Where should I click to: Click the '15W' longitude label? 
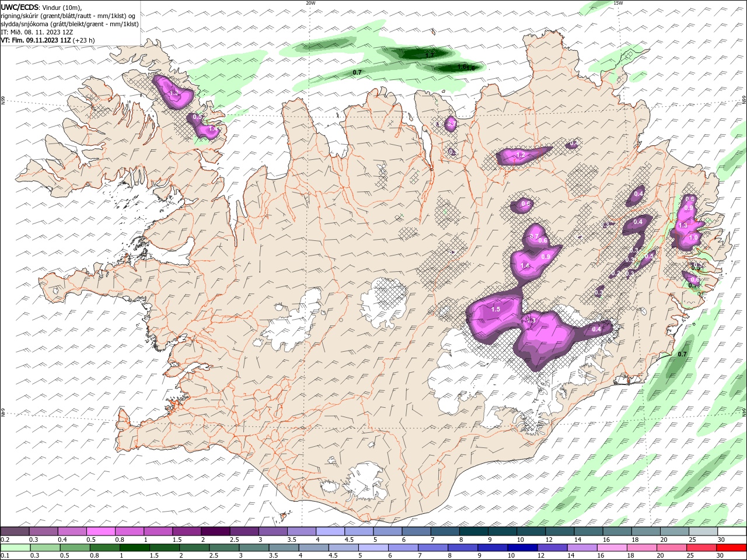[x=618, y=3]
